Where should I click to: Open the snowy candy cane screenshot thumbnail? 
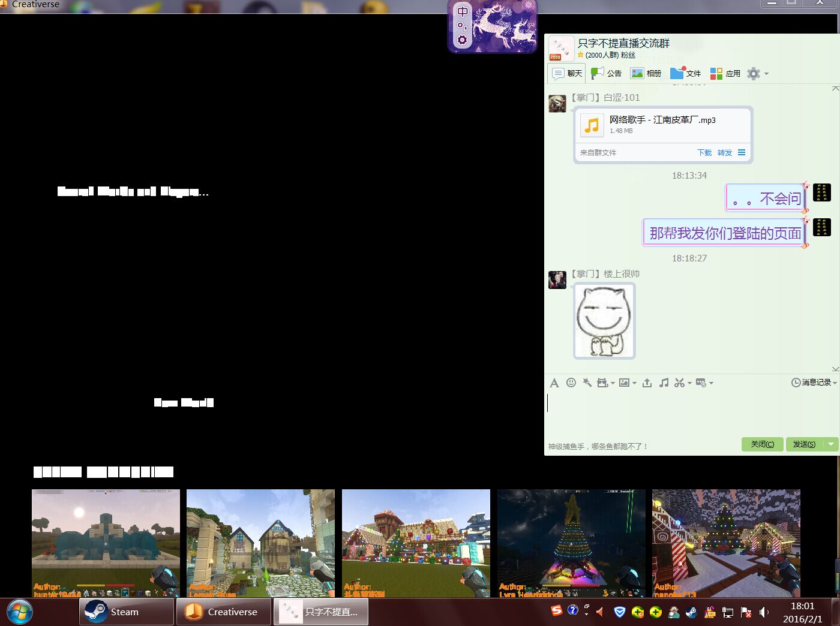tap(726, 543)
